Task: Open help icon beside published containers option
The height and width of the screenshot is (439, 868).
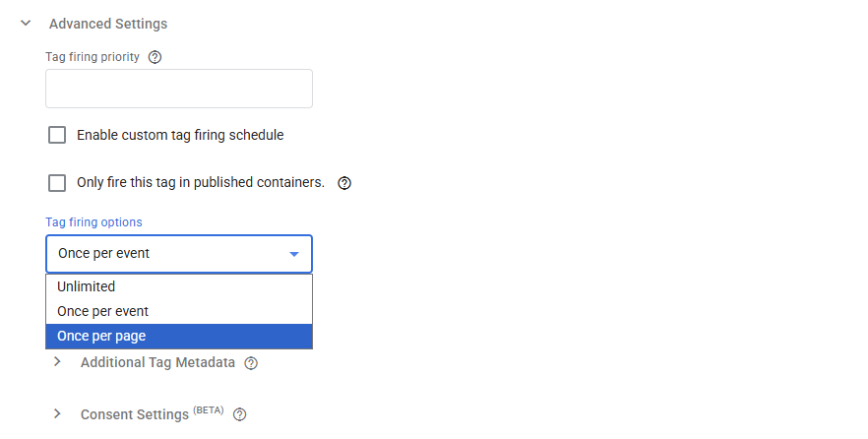Action: pyautogui.click(x=344, y=183)
